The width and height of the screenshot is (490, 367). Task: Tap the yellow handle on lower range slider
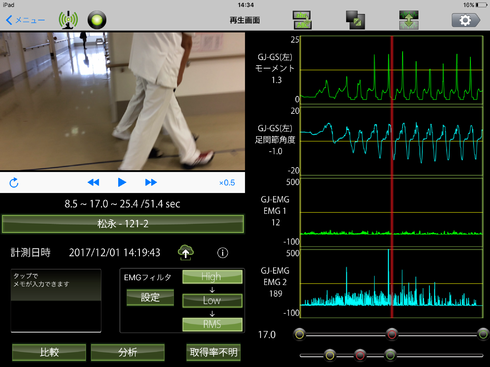pos(330,355)
